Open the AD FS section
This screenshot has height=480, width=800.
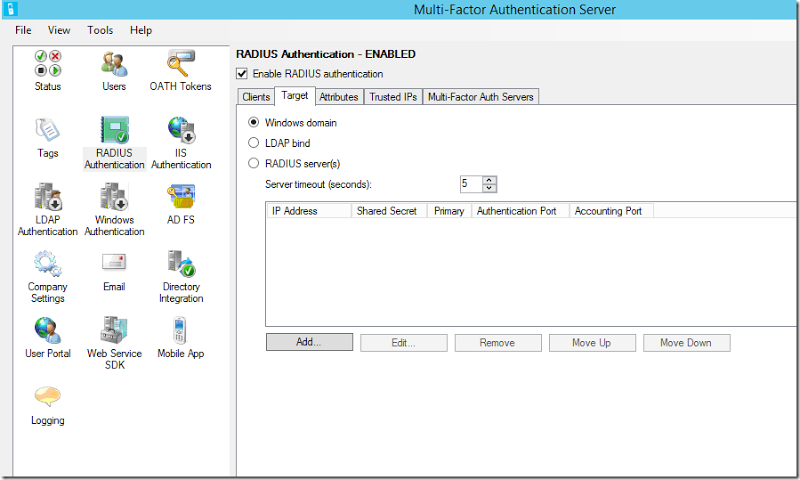181,205
